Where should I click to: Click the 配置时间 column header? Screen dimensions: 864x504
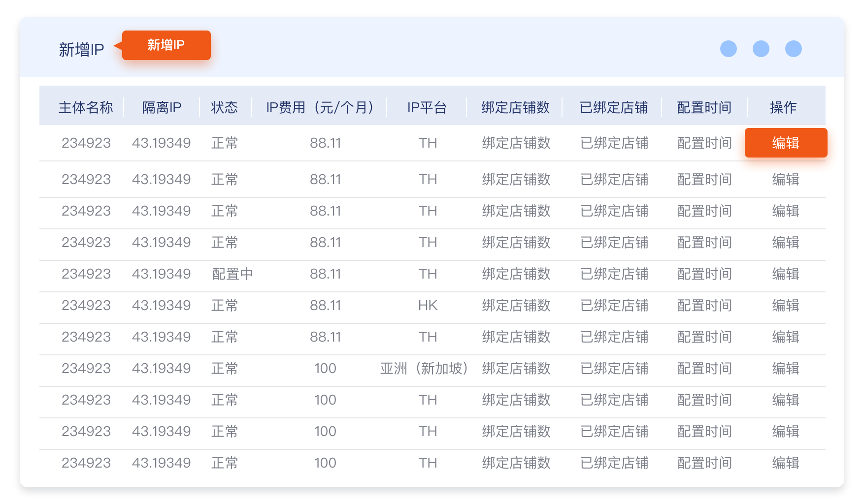coord(704,107)
